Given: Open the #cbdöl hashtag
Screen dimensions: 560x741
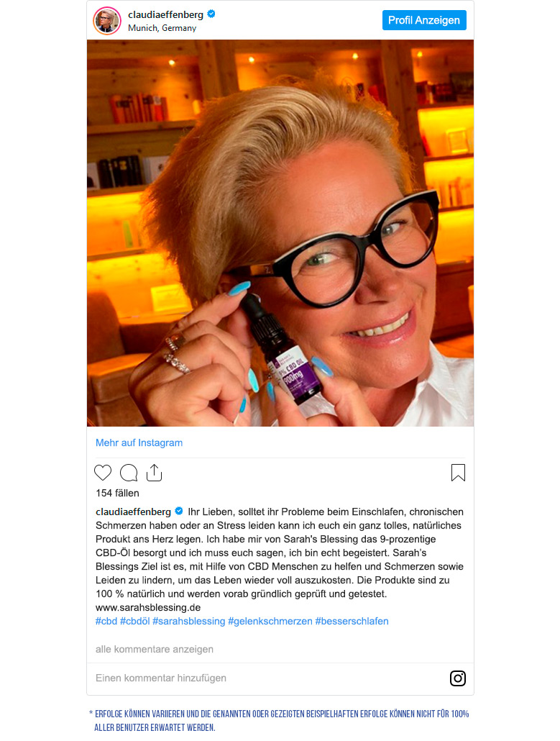Looking at the screenshot, I should point(135,621).
